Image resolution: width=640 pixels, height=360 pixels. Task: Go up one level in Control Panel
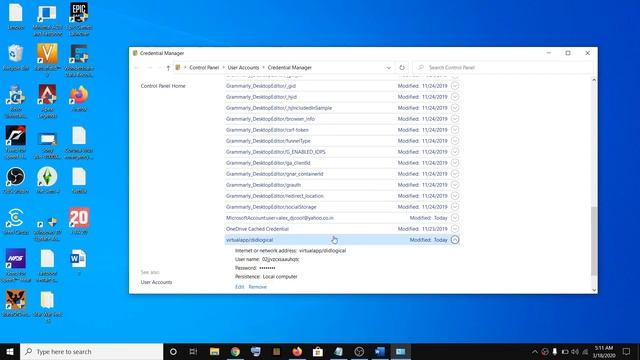168,68
